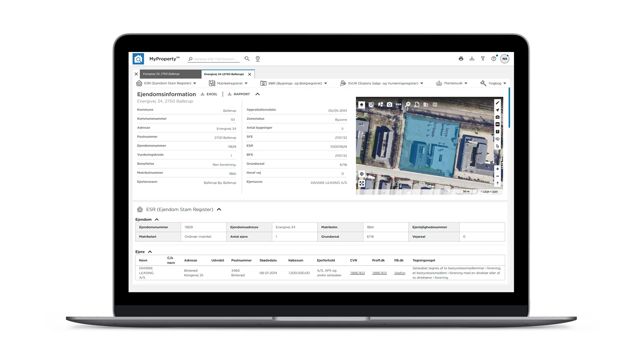Export the map view as PDF
644x362 pixels.
coord(497,124)
